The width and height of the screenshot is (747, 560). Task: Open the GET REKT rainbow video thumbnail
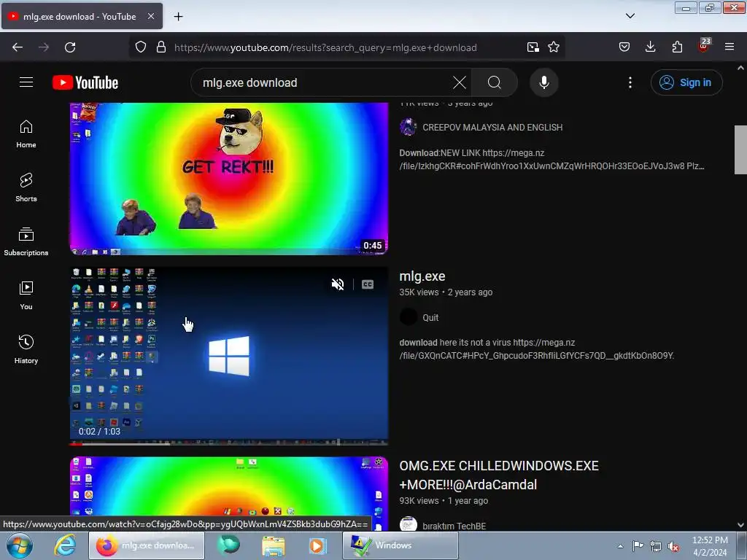[x=229, y=179]
